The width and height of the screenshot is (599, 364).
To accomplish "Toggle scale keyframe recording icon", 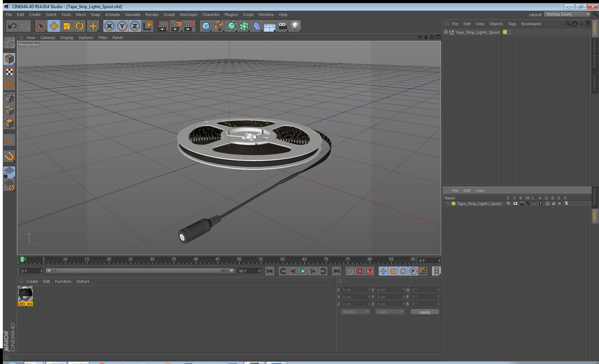I will 393,271.
